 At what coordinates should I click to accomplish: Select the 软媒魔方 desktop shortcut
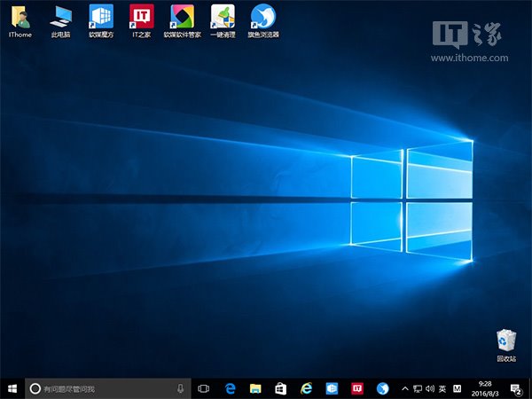pyautogui.click(x=101, y=21)
